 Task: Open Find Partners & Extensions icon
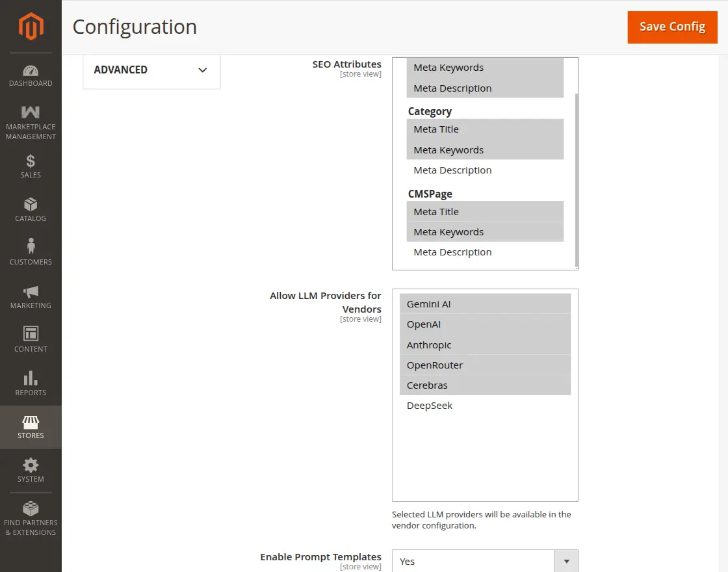point(31,509)
